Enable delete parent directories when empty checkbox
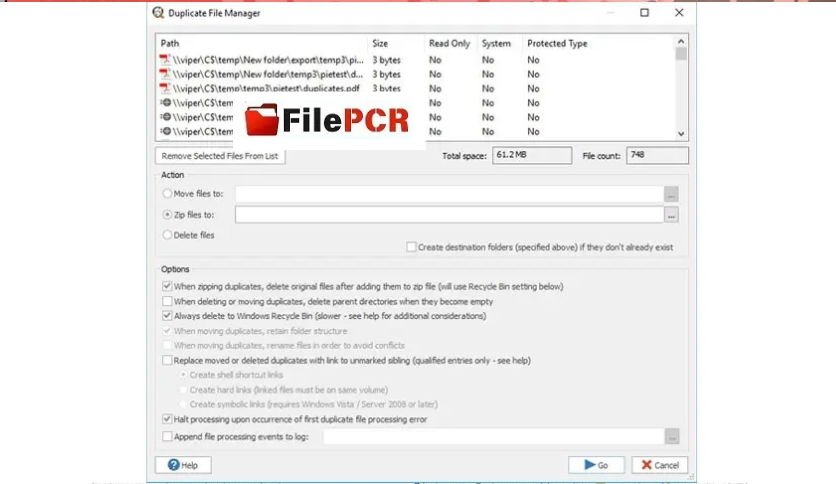The width and height of the screenshot is (836, 484). (x=167, y=301)
